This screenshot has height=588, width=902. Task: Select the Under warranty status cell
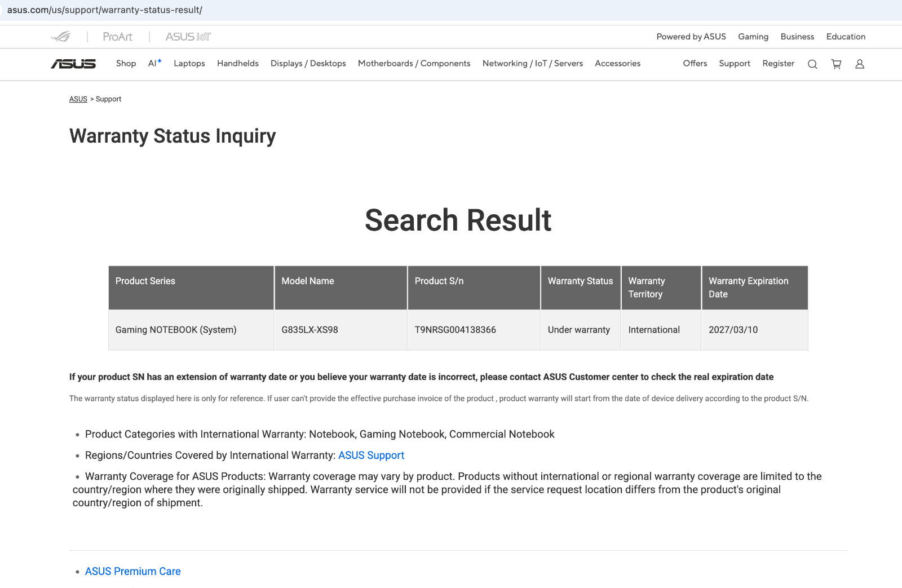tap(581, 330)
